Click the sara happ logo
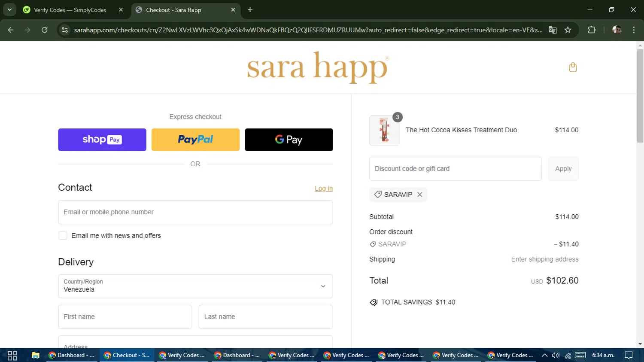This screenshot has height=362, width=644. pos(318,67)
